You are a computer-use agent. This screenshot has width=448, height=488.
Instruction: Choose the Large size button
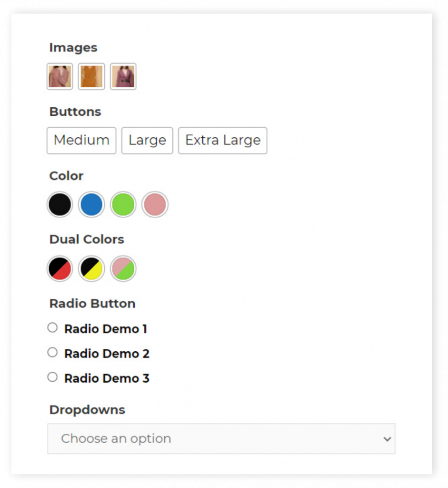pyautogui.click(x=147, y=141)
